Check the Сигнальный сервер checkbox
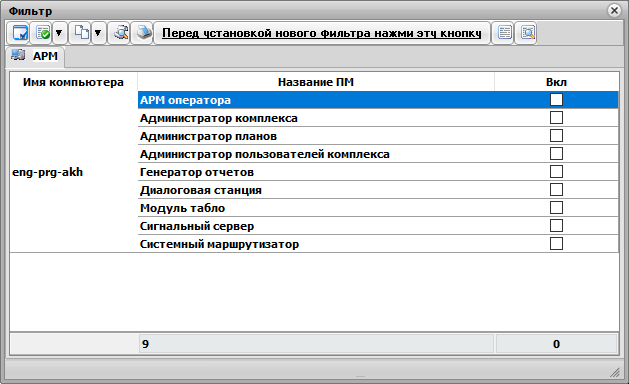This screenshot has height=384, width=629. click(556, 226)
